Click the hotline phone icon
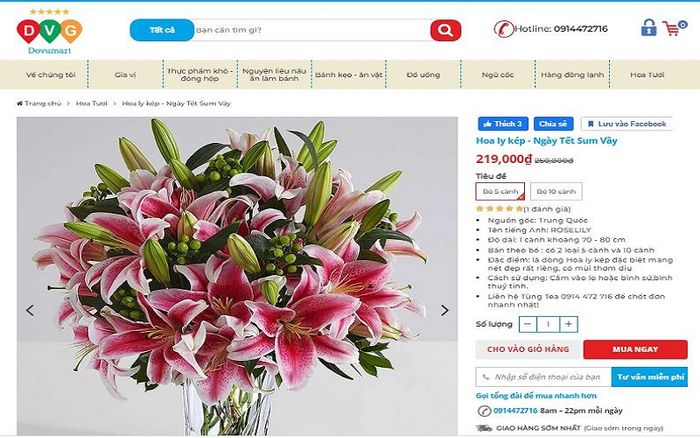700x438 pixels. 504,29
